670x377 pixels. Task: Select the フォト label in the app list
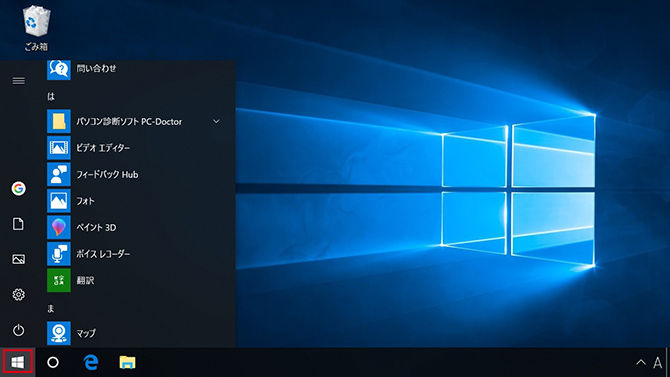click(85, 201)
